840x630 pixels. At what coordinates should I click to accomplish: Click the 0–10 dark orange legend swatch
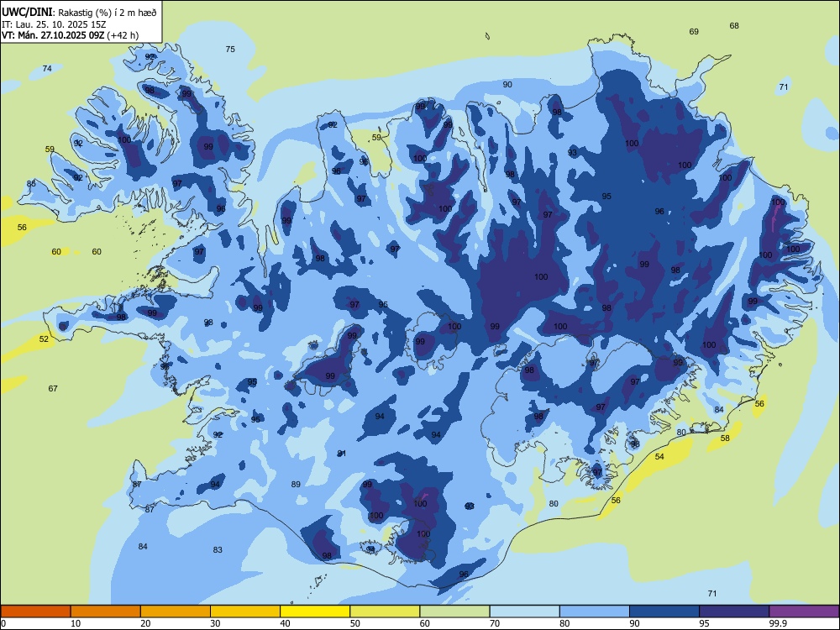tap(35, 612)
